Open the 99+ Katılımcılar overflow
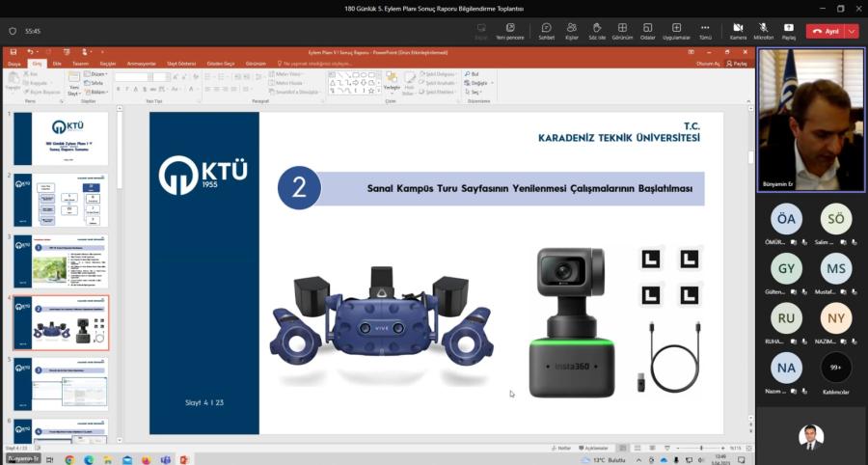868x465 pixels. tap(836, 368)
